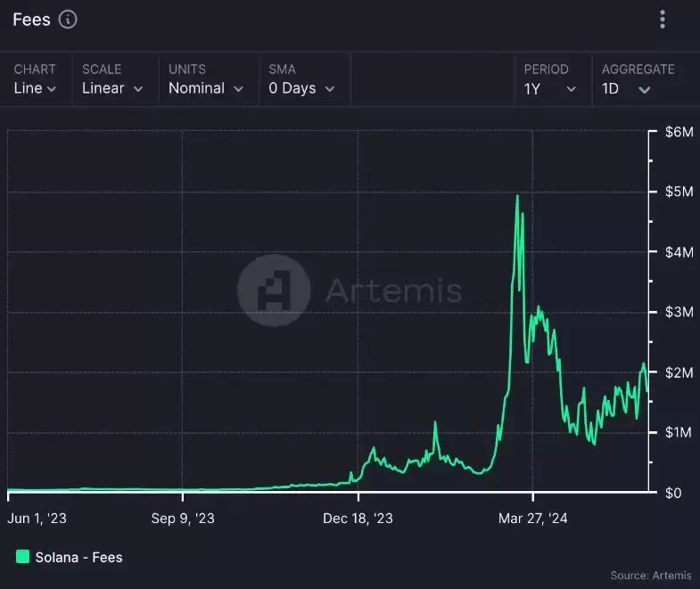Click the Mar 27, '24 axis label
Image resolution: width=700 pixels, height=589 pixels.
532,519
